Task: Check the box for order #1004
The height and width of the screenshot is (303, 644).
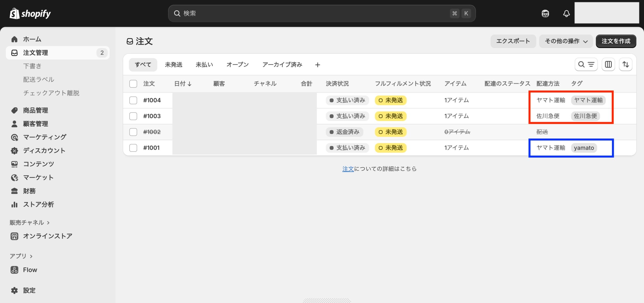Action: [133, 100]
